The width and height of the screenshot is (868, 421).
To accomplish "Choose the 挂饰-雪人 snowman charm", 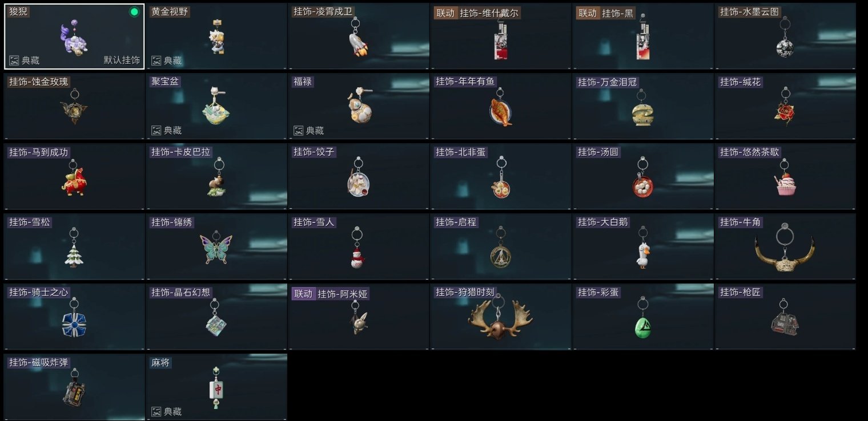I will [x=358, y=247].
